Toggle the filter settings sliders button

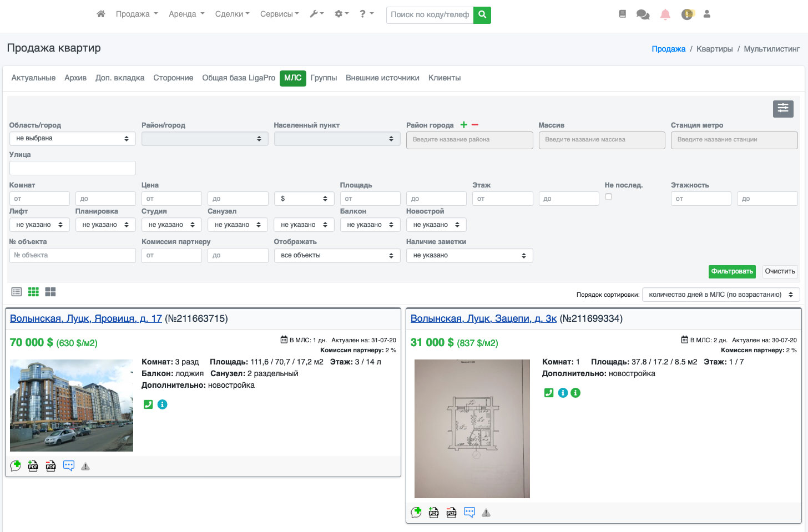(x=782, y=108)
